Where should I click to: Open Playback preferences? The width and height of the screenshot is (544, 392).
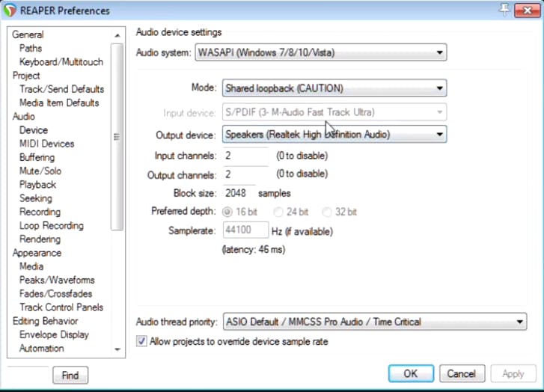click(37, 185)
